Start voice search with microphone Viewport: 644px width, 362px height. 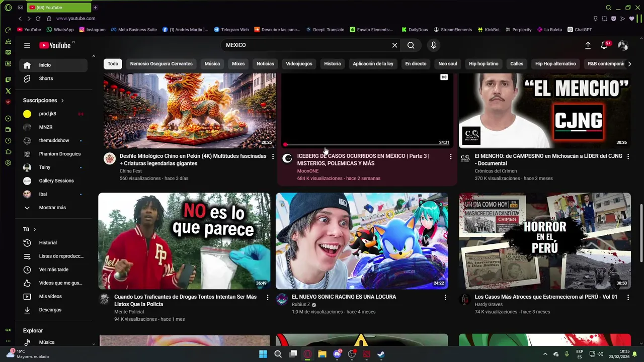point(434,45)
